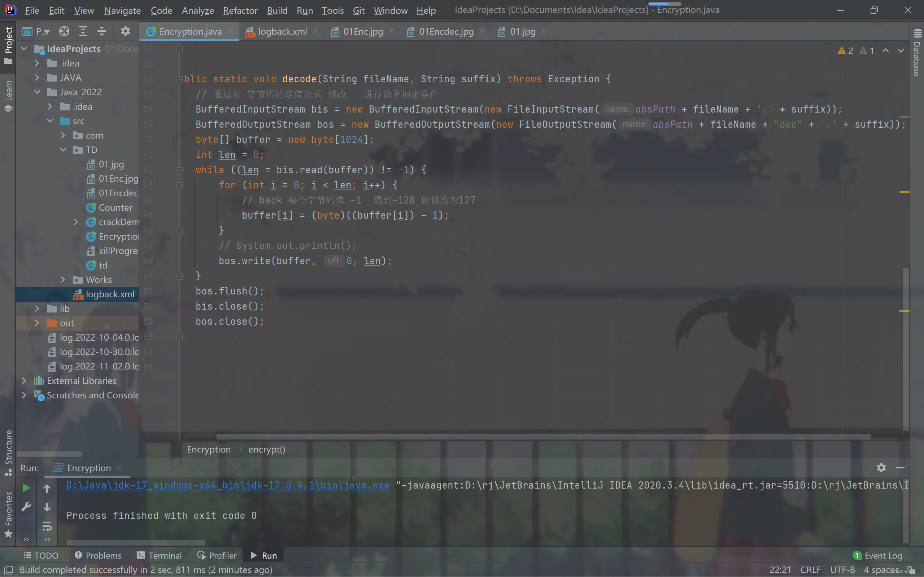Open Run panel settings gear icon

[881, 468]
